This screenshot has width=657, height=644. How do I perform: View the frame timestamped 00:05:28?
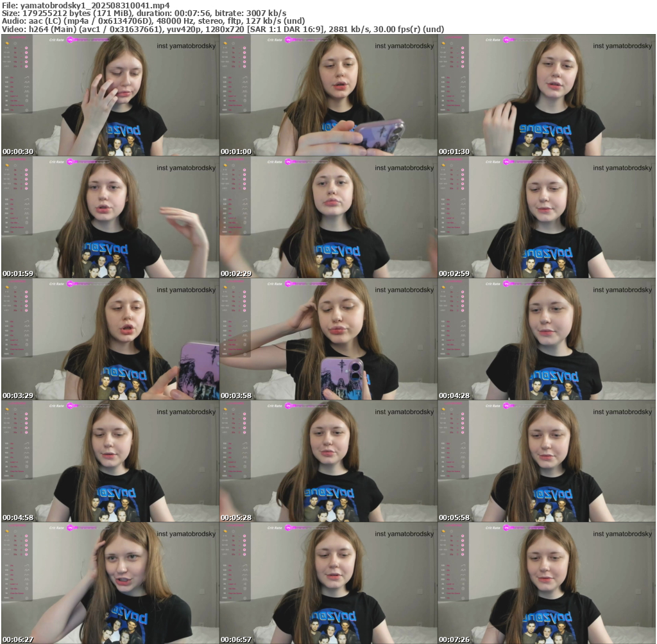click(328, 461)
